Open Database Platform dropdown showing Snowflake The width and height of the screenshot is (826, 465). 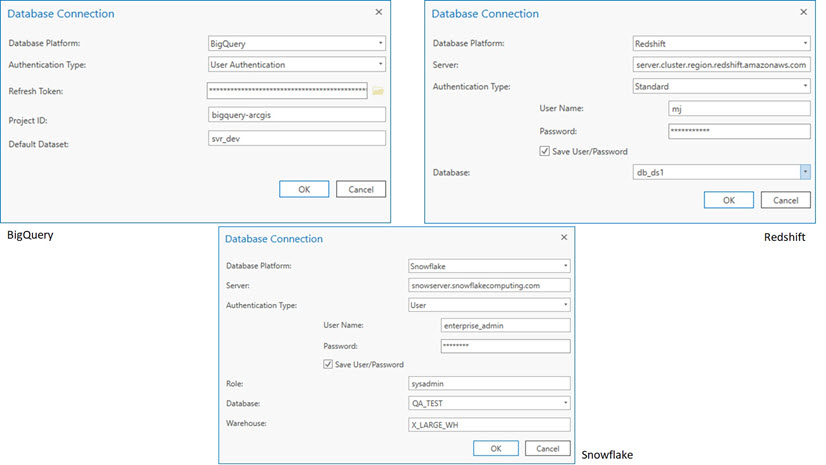point(489,266)
